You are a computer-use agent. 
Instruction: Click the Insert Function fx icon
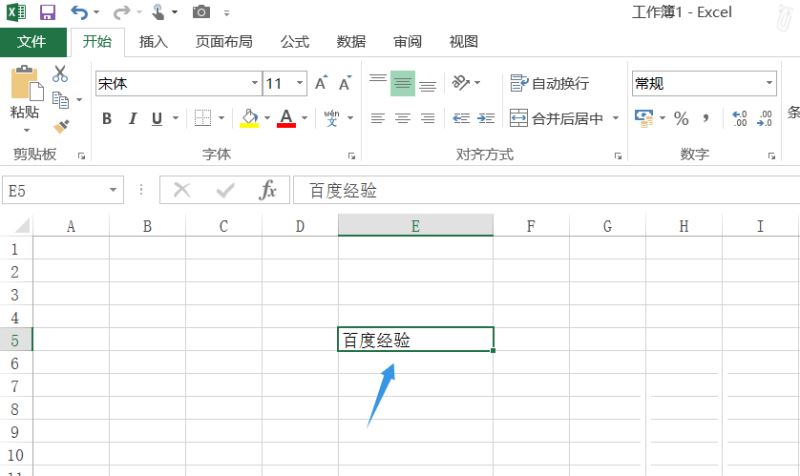[267, 190]
